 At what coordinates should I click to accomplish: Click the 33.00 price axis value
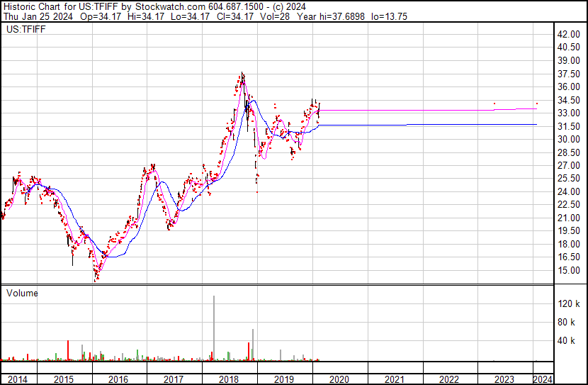click(569, 113)
